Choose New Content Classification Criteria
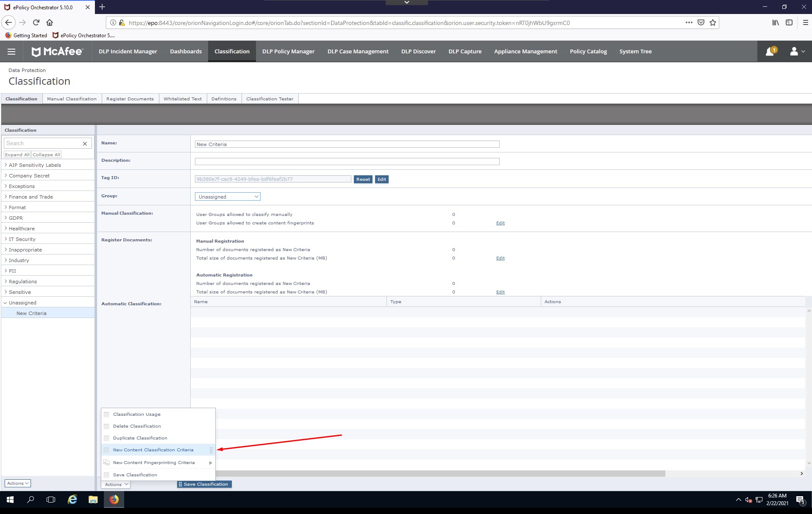 (x=158, y=450)
